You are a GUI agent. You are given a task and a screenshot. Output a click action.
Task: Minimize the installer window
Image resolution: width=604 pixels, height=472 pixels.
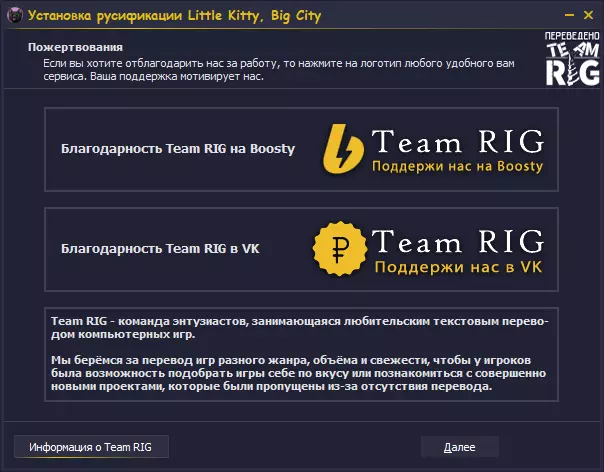pyautogui.click(x=569, y=15)
